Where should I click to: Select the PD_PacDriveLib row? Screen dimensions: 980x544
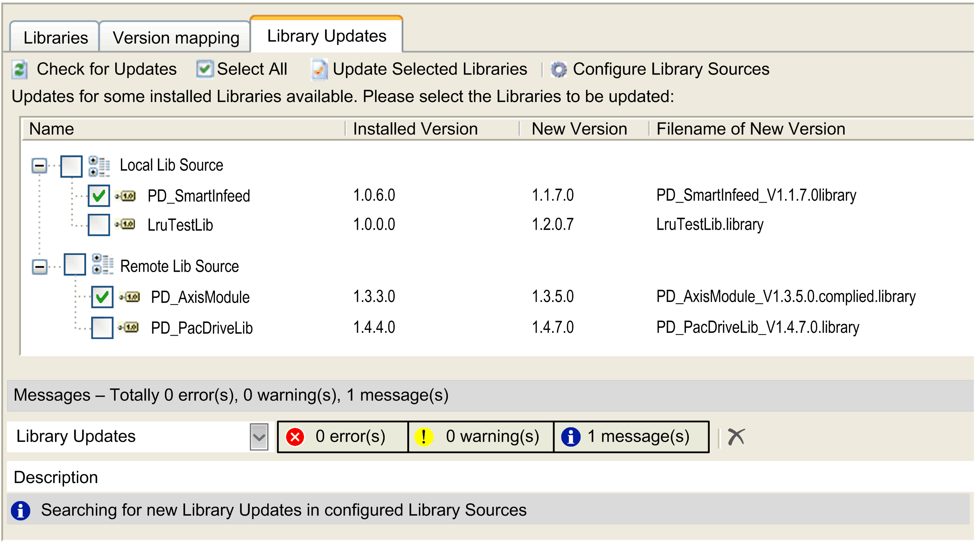click(202, 327)
